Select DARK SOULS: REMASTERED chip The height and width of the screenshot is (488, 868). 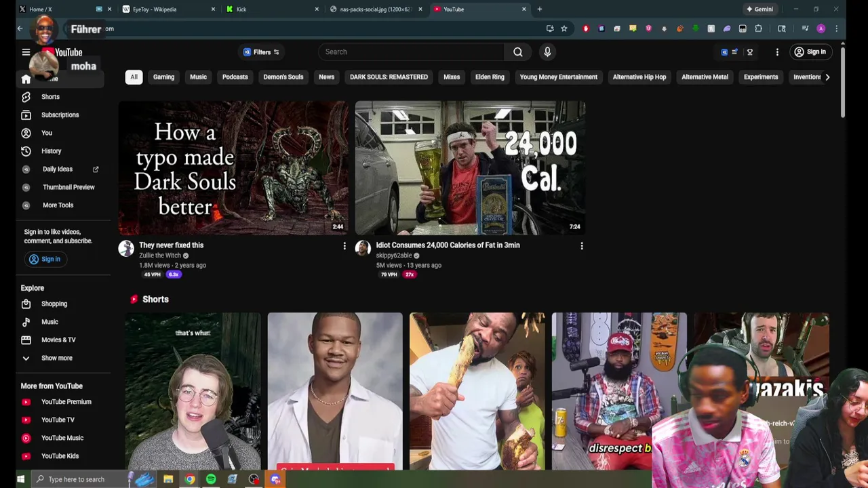tap(389, 77)
